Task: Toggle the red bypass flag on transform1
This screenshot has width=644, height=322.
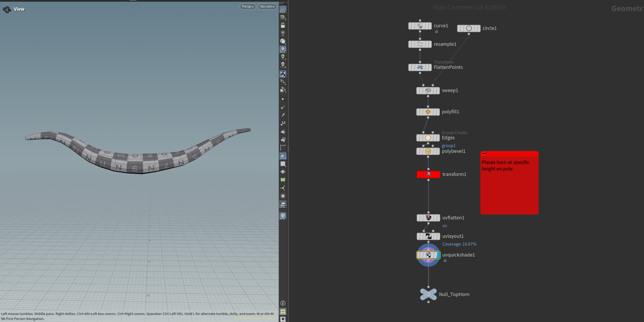Action: pos(420,174)
